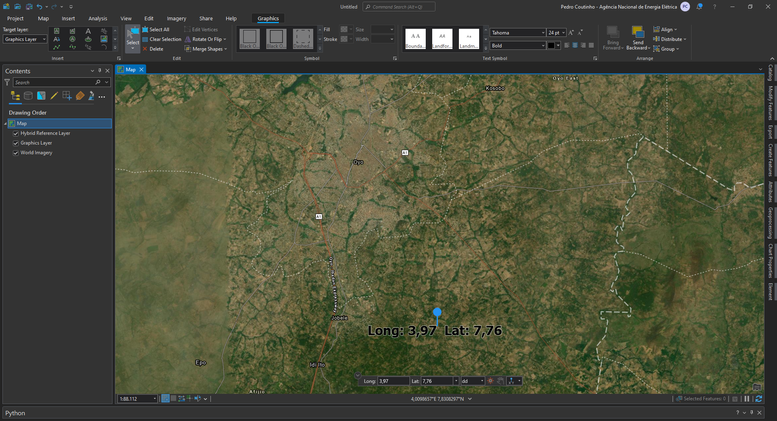Image resolution: width=777 pixels, height=421 pixels.
Task: Select the List By Drawing Order icon
Action: click(15, 96)
